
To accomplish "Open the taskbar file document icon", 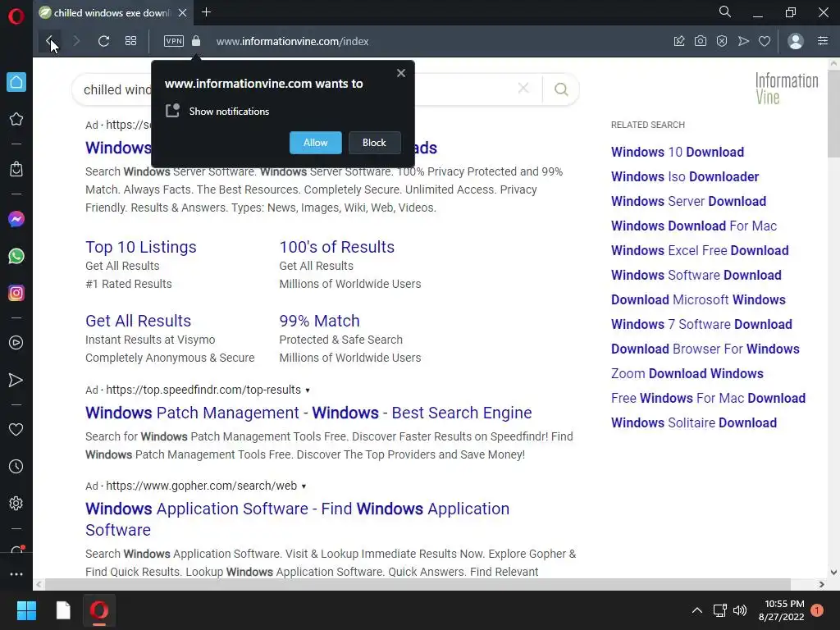I will [x=63, y=610].
